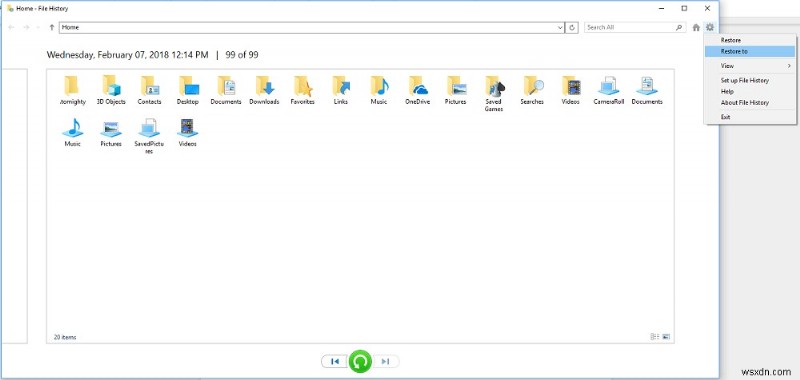Image resolution: width=800 pixels, height=380 pixels.
Task: Choose Exit from the options menu
Action: tap(749, 117)
